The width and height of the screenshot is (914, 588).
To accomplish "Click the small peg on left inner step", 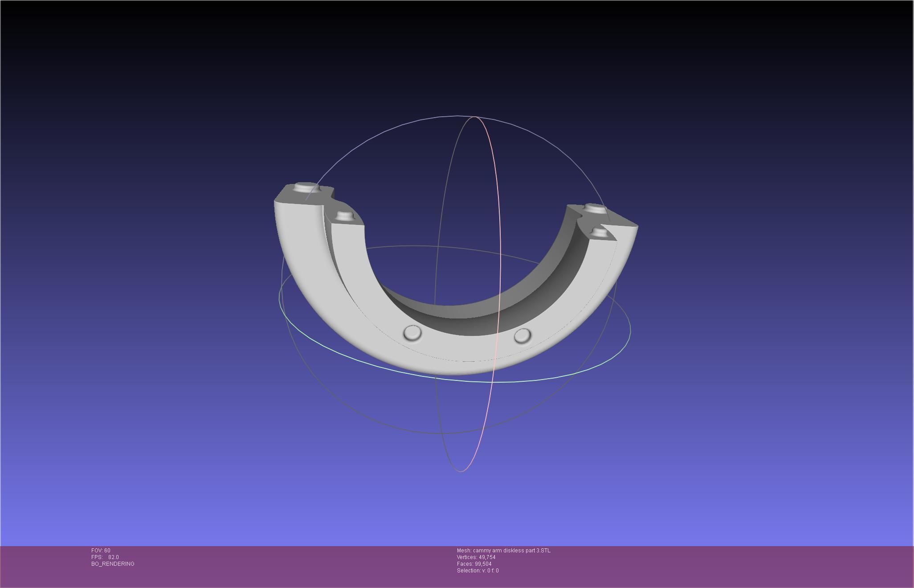I will tap(344, 216).
